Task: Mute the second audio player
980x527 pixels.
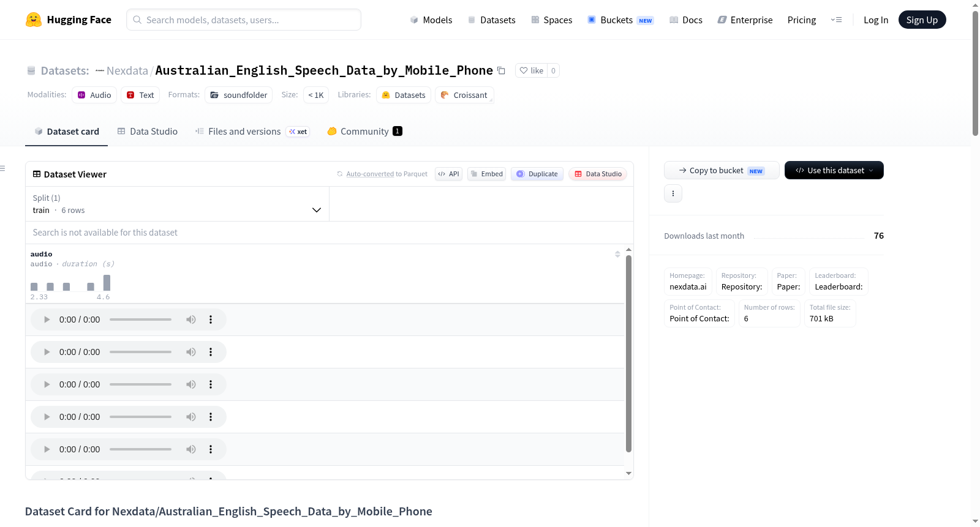Action: tap(191, 352)
